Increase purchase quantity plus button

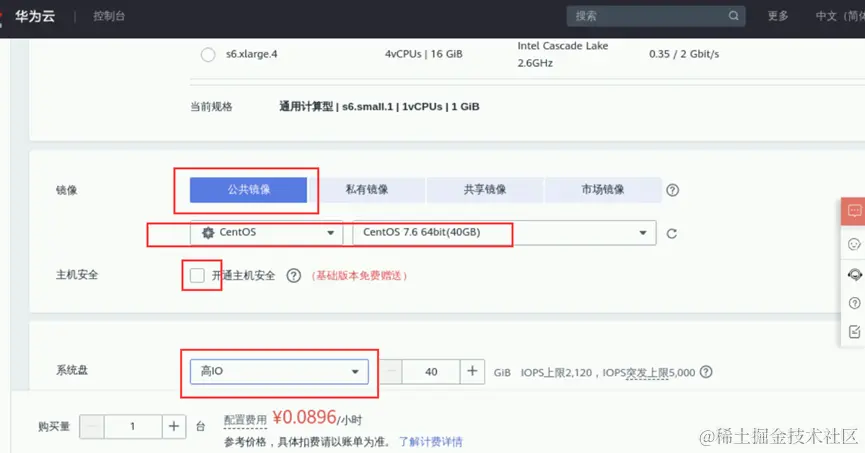tap(174, 427)
